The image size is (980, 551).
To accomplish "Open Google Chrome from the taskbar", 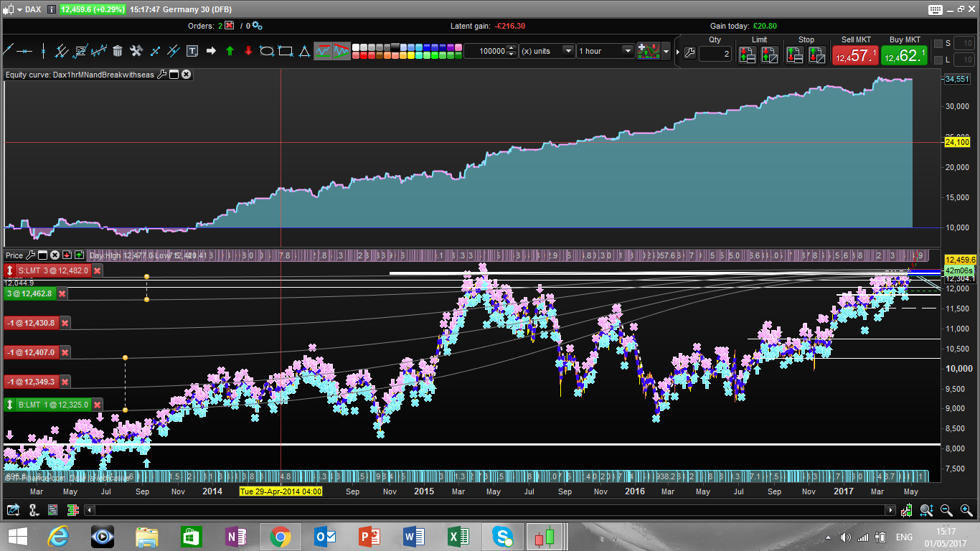I will [x=280, y=536].
